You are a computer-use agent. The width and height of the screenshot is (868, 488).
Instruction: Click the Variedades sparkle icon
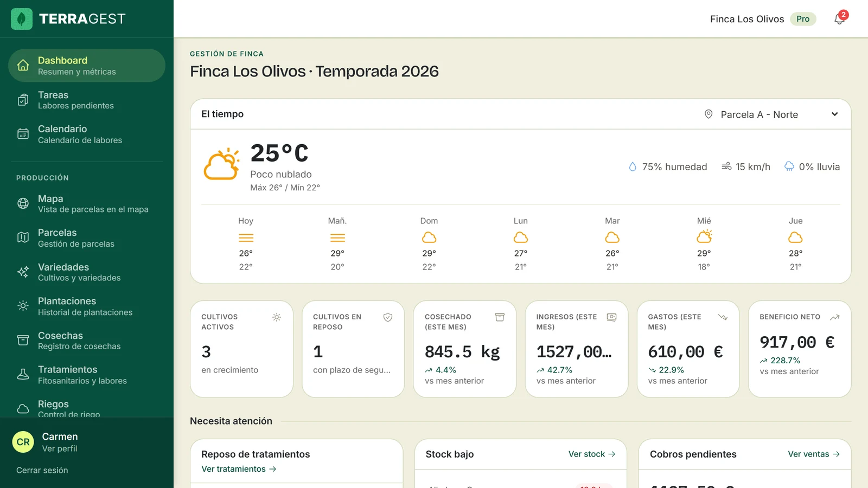click(x=23, y=272)
